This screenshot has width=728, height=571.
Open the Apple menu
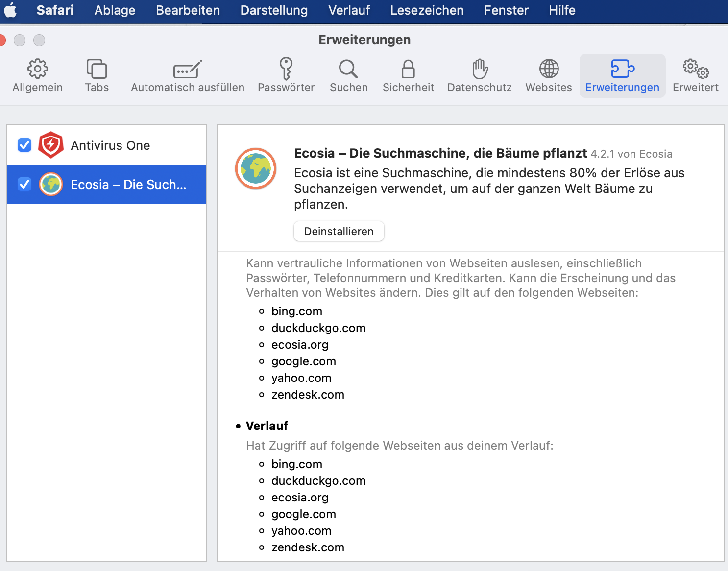tap(10, 10)
